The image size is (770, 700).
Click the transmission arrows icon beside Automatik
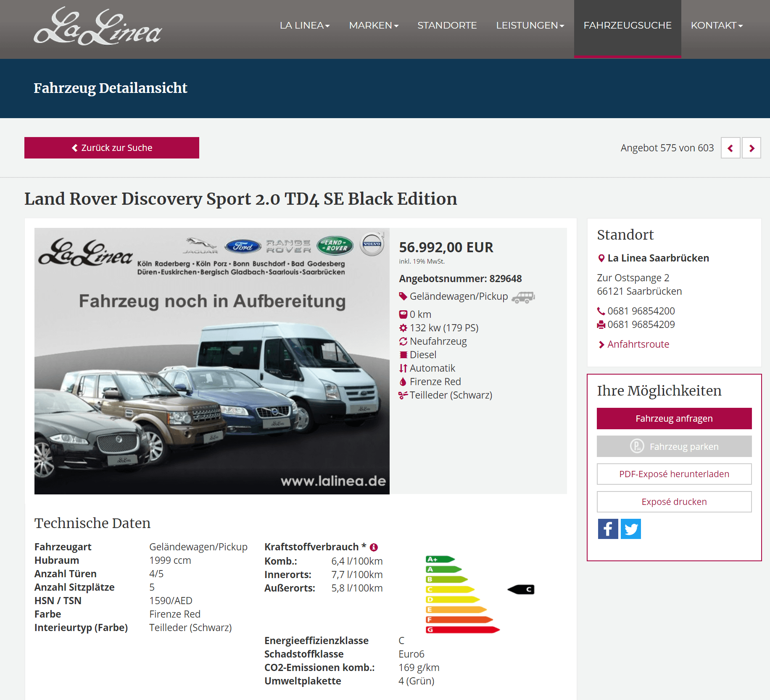click(x=403, y=368)
